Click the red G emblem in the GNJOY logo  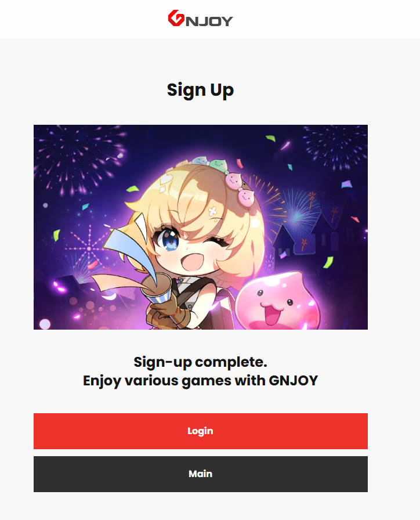coord(176,18)
